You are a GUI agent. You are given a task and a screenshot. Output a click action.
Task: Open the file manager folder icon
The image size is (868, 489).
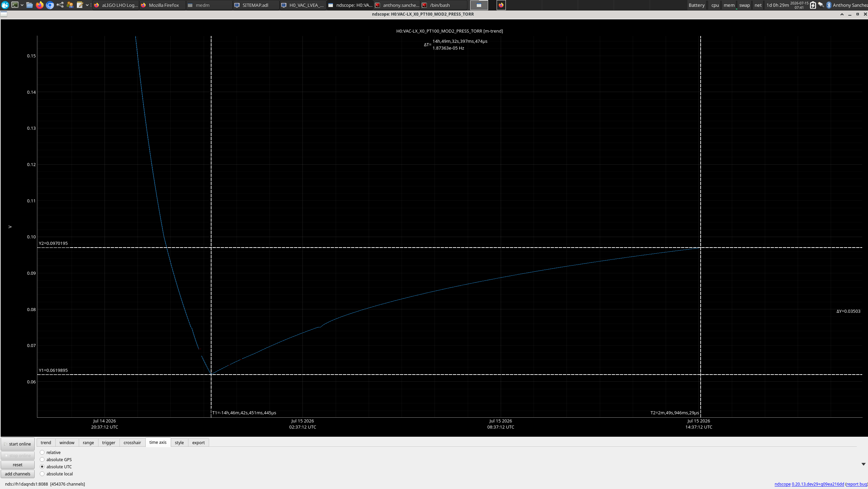pos(30,5)
